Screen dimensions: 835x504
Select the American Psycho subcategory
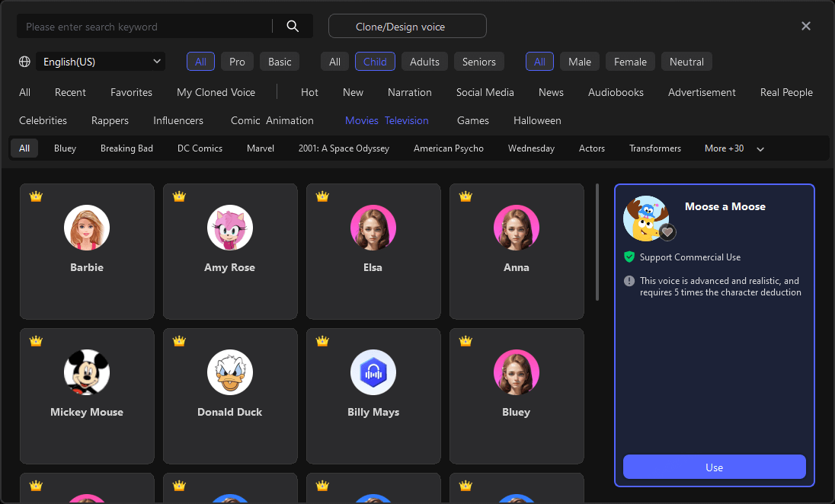coord(449,148)
